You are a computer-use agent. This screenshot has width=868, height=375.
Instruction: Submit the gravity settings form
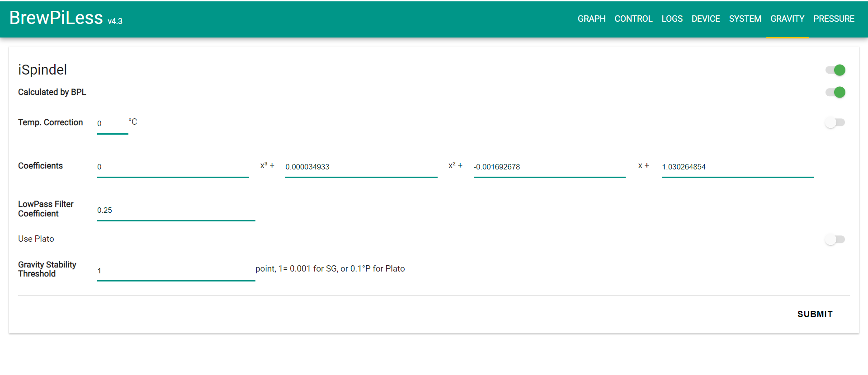click(x=815, y=314)
